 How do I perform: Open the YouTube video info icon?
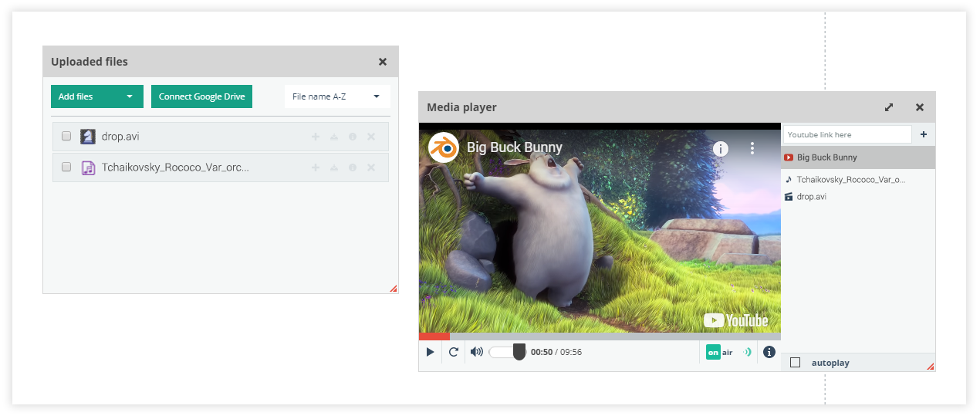click(721, 148)
